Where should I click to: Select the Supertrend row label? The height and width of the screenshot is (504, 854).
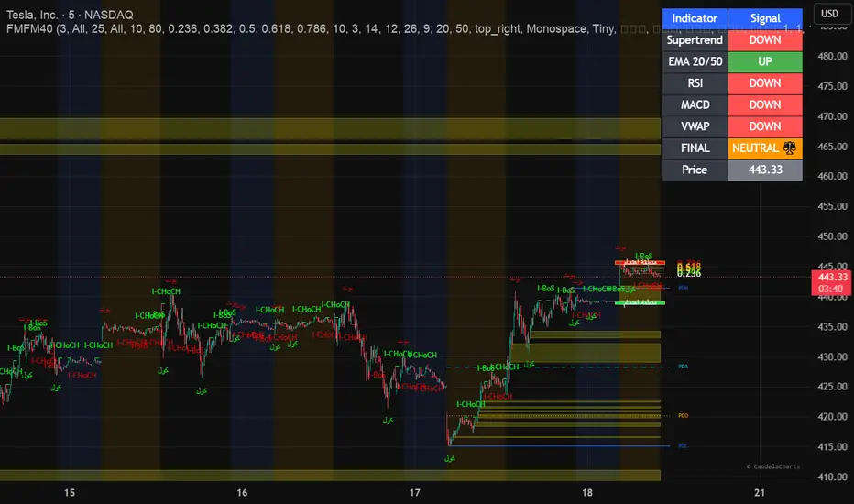[695, 40]
